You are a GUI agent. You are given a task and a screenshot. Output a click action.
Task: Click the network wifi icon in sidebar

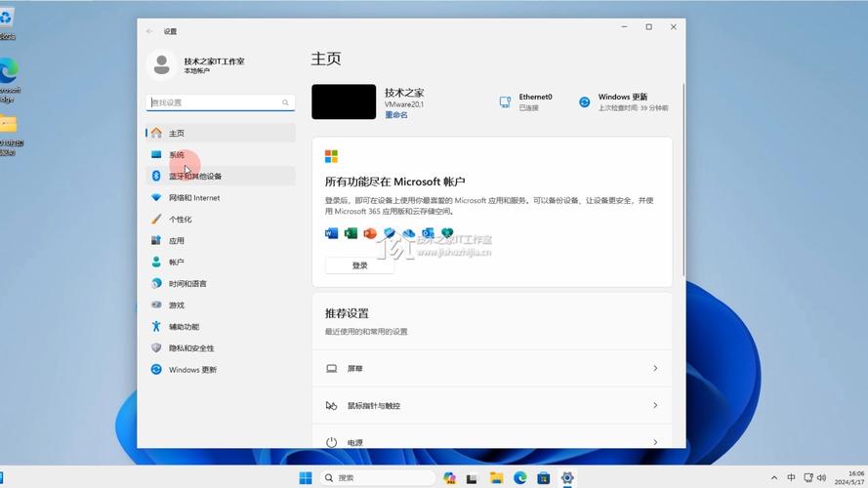coord(156,197)
